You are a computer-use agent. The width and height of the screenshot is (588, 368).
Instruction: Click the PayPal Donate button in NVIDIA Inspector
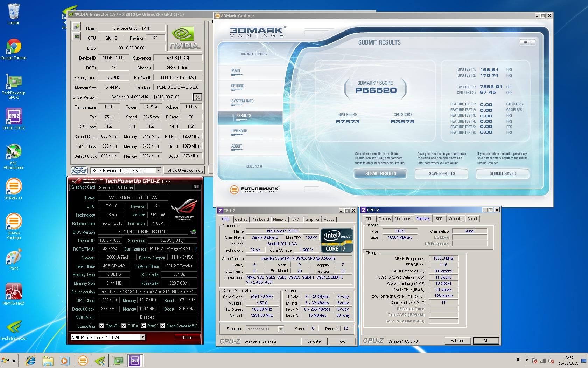79,170
